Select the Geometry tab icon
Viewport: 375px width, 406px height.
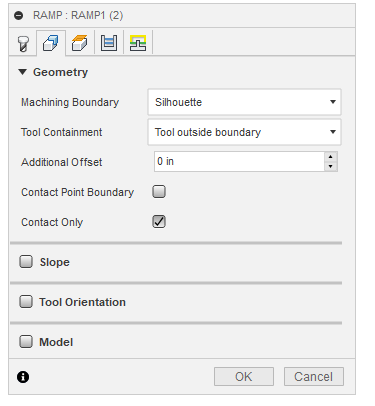[x=51, y=43]
